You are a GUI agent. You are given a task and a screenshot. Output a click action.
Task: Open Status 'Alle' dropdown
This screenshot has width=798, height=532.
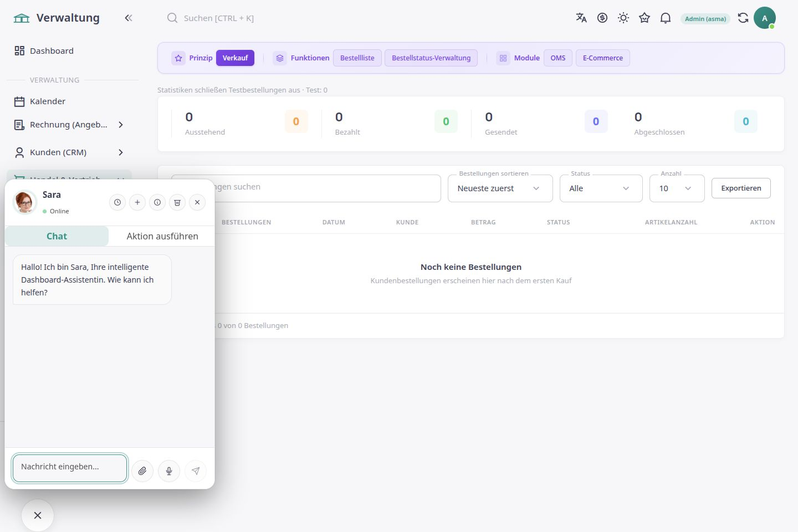tap(601, 188)
